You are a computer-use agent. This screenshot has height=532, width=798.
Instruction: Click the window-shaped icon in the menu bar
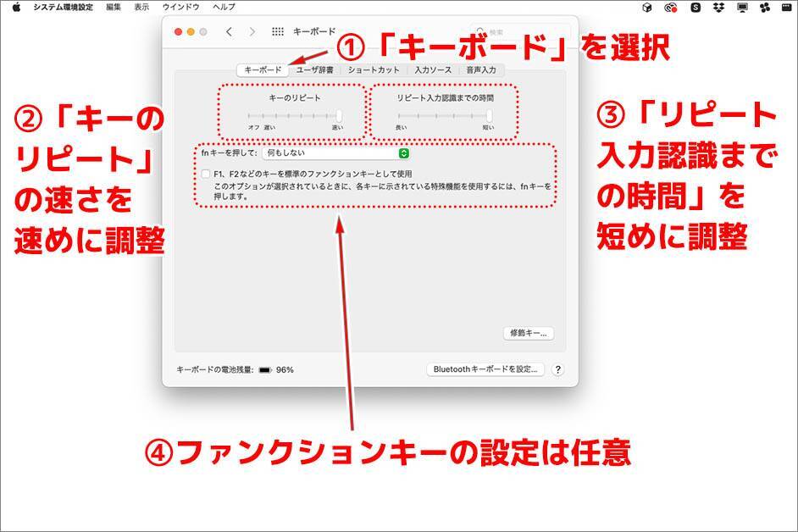[786, 7]
